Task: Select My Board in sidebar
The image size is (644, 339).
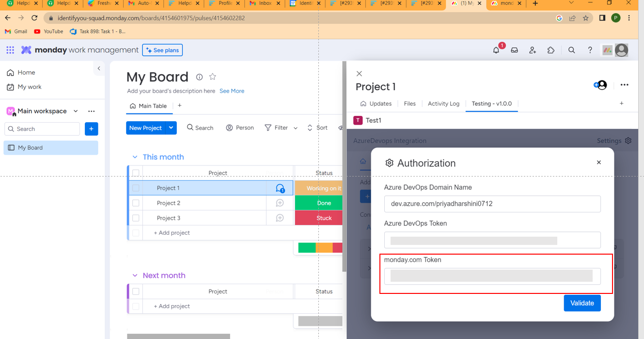Action: (51, 148)
